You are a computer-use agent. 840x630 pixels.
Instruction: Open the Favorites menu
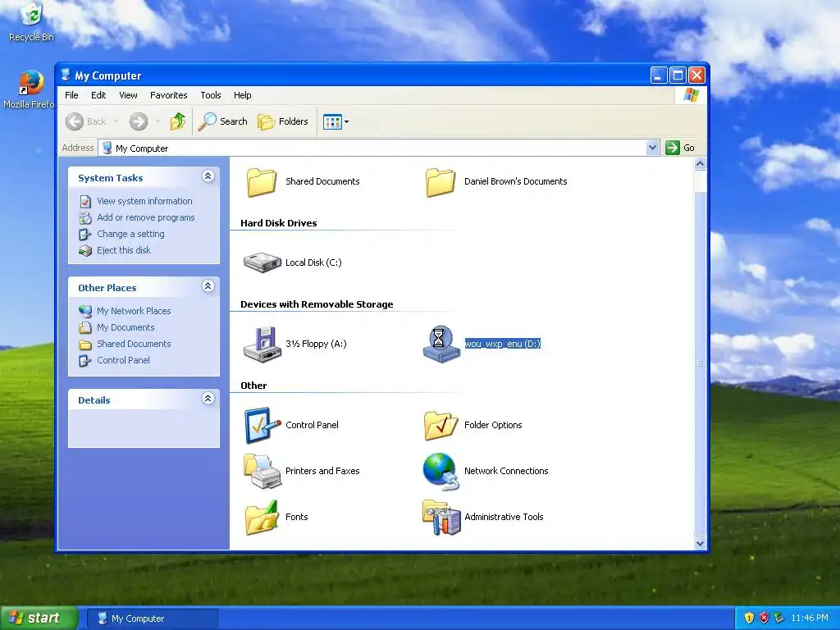click(x=169, y=95)
